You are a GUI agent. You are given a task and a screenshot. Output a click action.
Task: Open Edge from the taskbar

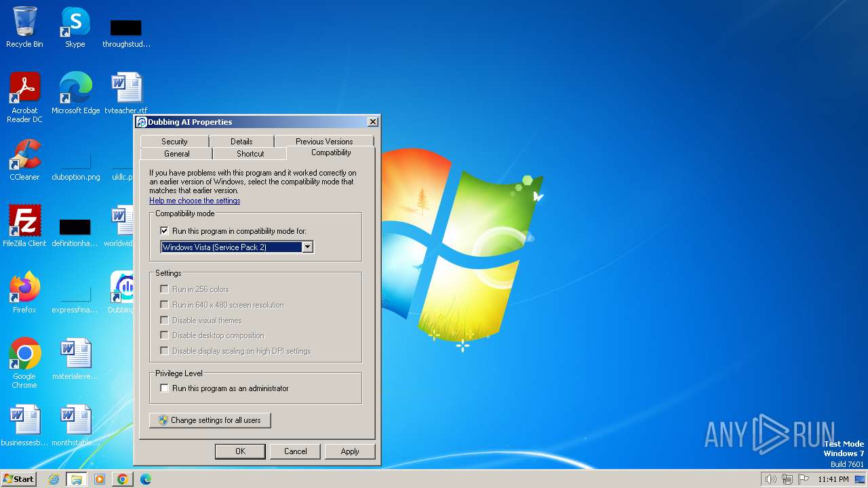(145, 479)
